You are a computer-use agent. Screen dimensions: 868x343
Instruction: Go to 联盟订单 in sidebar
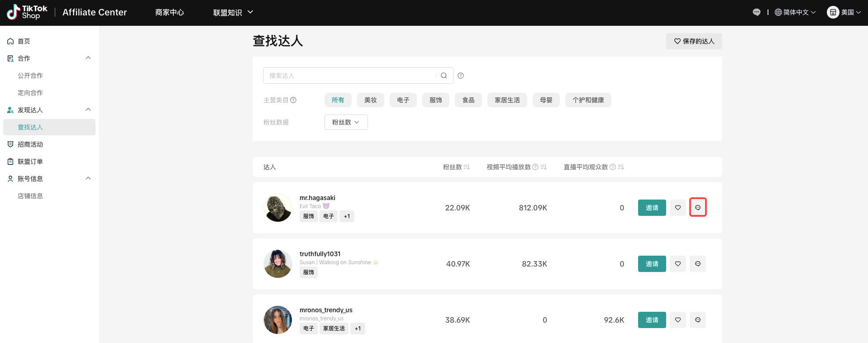(x=30, y=162)
